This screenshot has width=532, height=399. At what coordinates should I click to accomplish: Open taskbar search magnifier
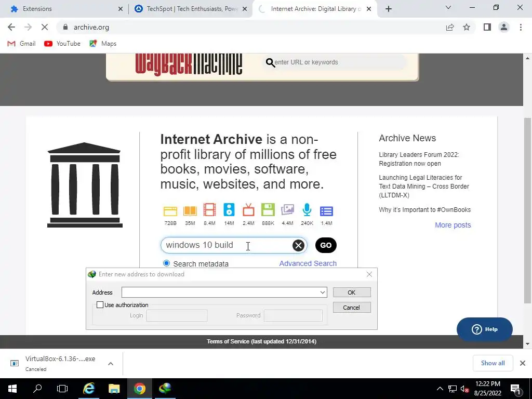tap(37, 389)
